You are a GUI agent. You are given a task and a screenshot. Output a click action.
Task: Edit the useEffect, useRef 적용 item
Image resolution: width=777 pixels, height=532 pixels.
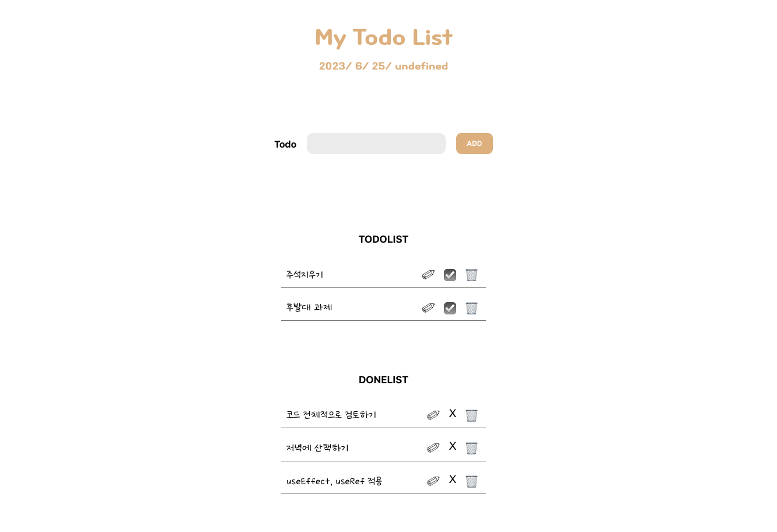433,481
